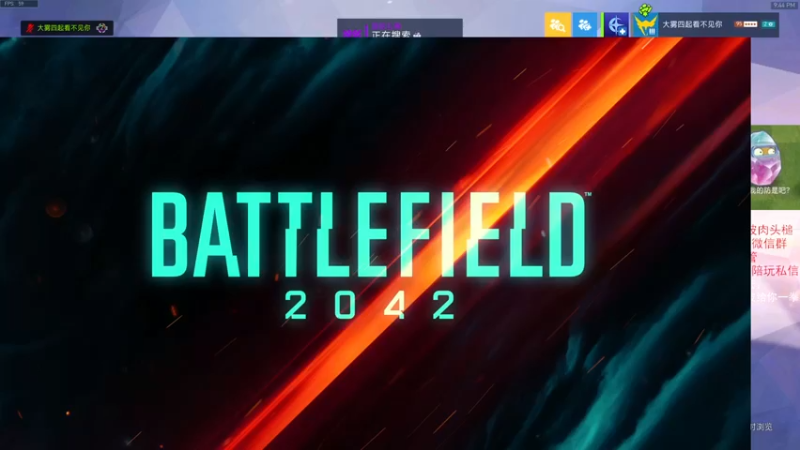Open the blue group members icon
This screenshot has height=450, width=800.
pyautogui.click(x=585, y=24)
